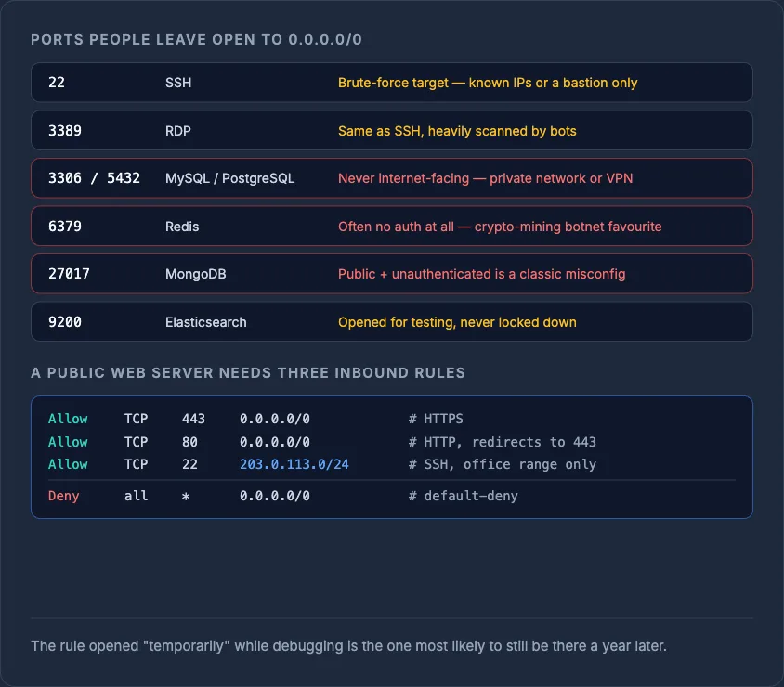The image size is (784, 687).
Task: Select "Public + unauthenticated is a classic misconfig"
Action: click(481, 274)
